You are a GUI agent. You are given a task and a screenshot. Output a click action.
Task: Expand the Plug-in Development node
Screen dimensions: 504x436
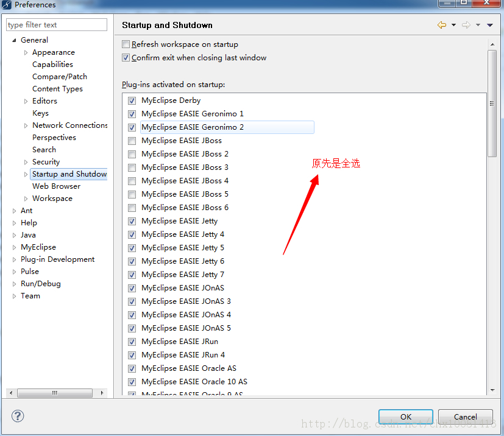tap(14, 259)
